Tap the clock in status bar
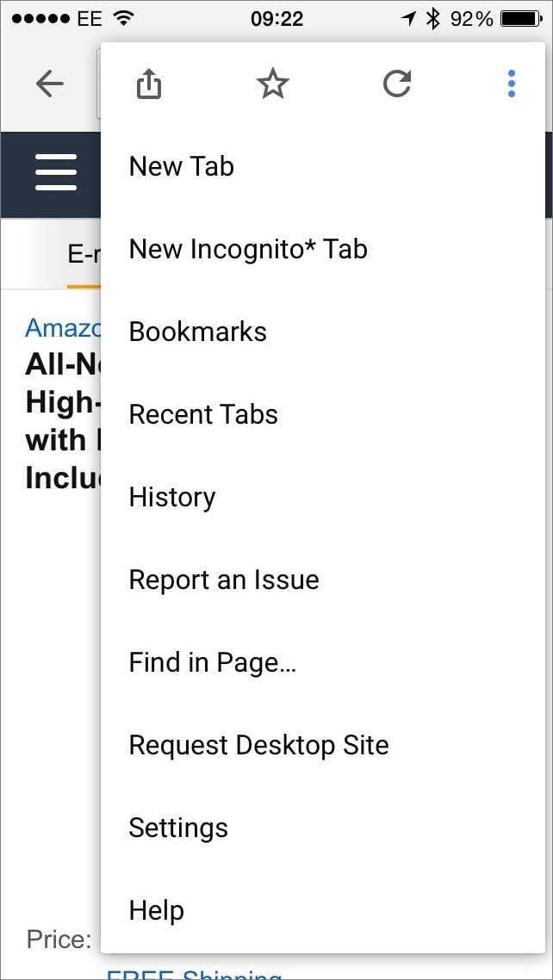This screenshot has width=553, height=980. [x=276, y=18]
